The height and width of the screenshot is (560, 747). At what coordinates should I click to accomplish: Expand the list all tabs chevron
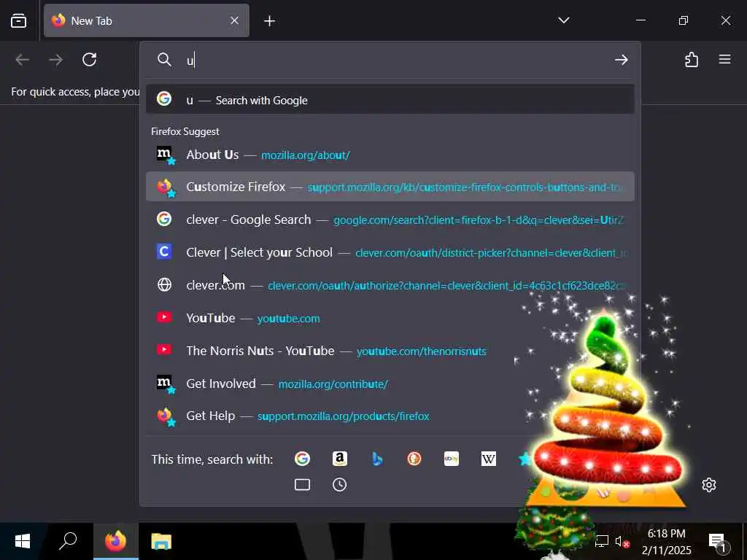pos(564,20)
